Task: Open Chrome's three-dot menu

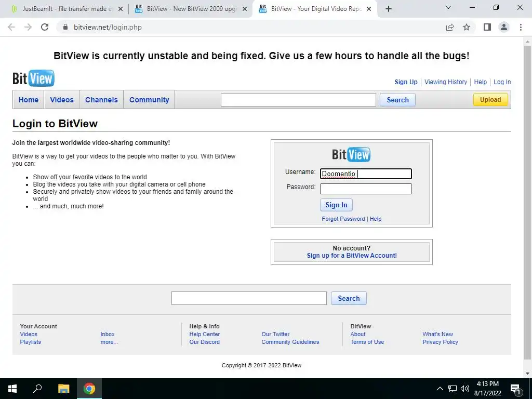Action: [521, 27]
